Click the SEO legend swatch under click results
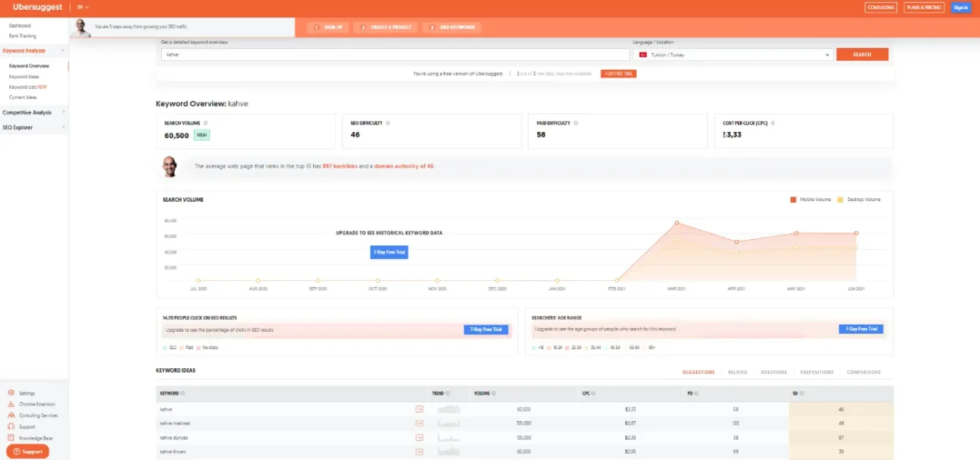Viewport: 980px width, 460px height. click(165, 347)
